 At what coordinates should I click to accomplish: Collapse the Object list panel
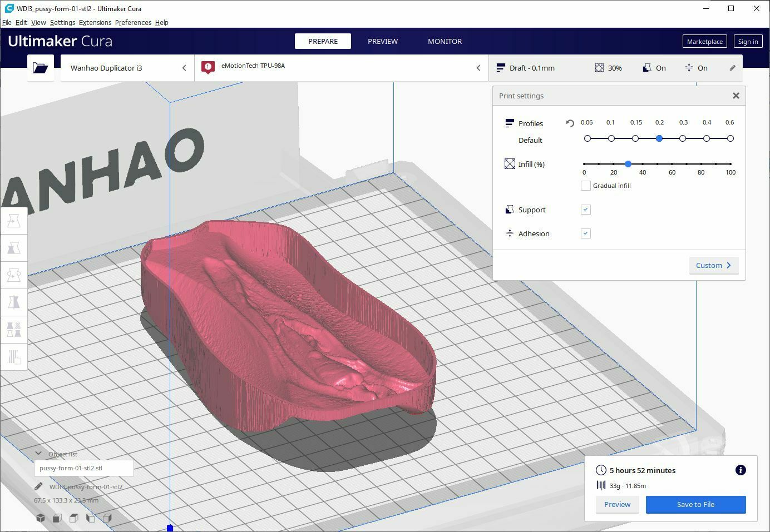[x=38, y=454]
